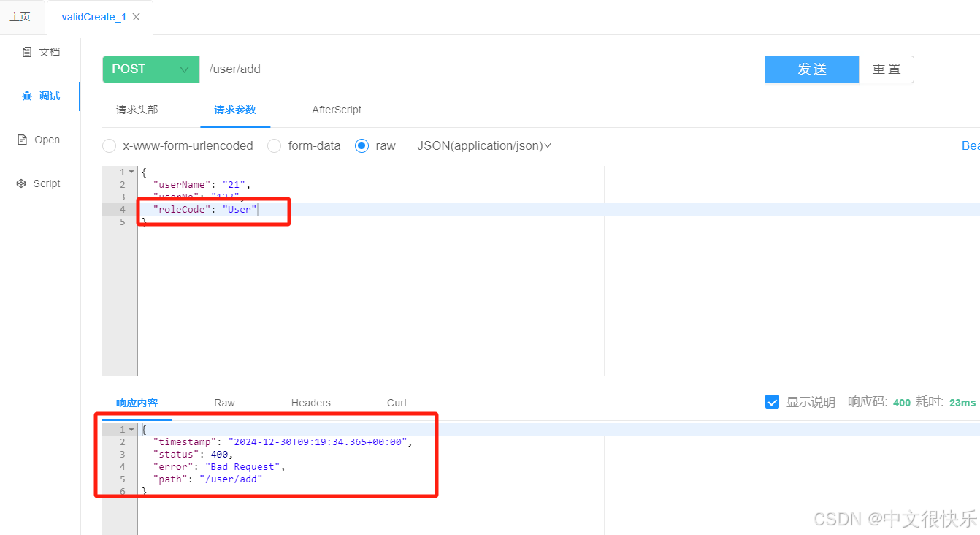Click the "status": 400 line in the response
Image resolution: width=980 pixels, height=535 pixels.
194,455
